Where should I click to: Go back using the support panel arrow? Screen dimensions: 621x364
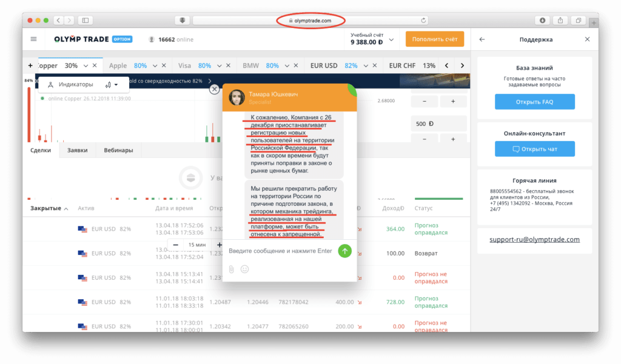pos(482,39)
